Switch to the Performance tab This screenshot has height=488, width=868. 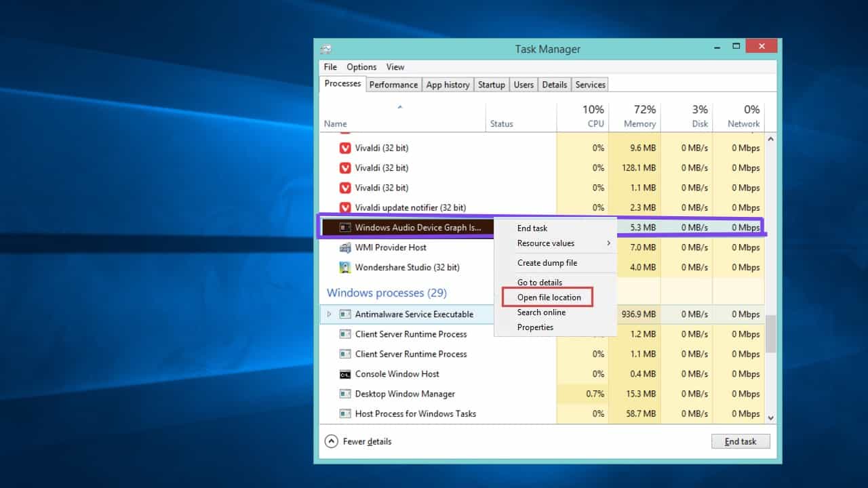pos(393,84)
